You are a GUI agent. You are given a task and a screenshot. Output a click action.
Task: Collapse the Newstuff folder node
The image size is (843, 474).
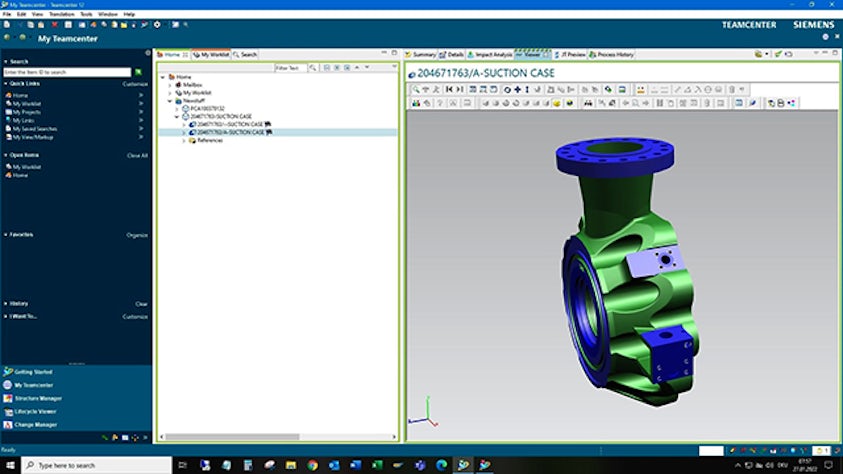click(x=170, y=100)
